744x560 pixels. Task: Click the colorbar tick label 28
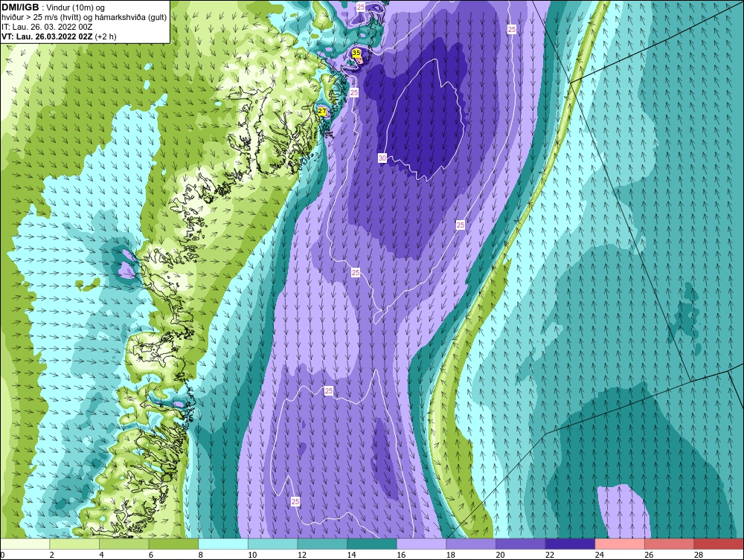699,555
